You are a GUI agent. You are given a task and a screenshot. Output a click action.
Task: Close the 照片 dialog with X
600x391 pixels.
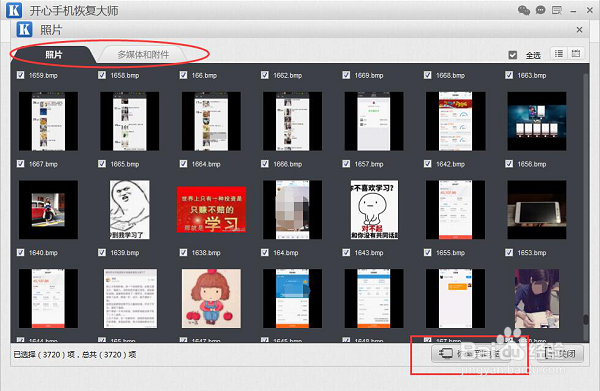[x=579, y=29]
